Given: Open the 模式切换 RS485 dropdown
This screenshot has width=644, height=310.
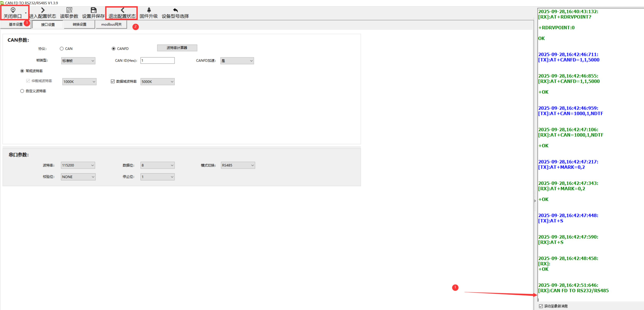Looking at the screenshot, I should point(238,165).
